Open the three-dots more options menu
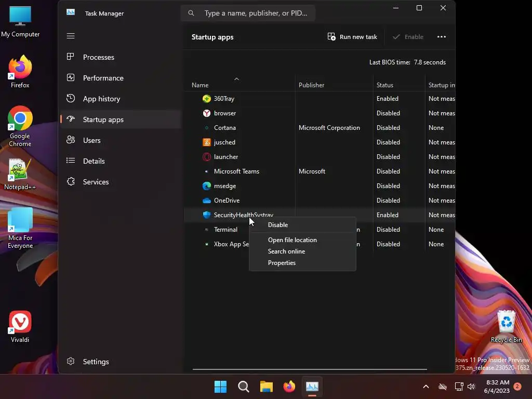 pyautogui.click(x=442, y=37)
